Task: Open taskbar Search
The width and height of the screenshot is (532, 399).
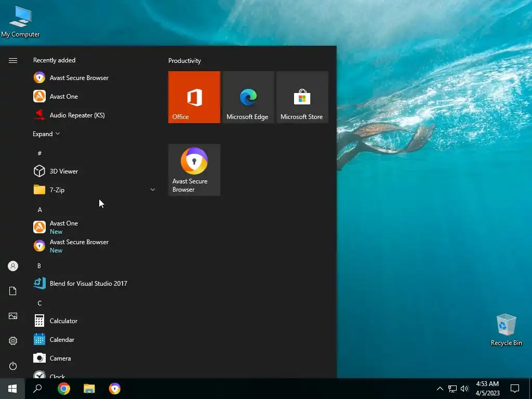Action: click(x=37, y=389)
